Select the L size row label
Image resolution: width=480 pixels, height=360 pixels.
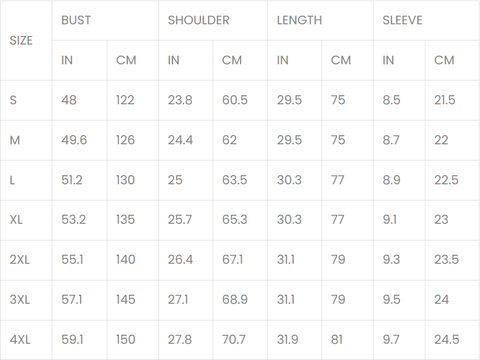(12, 180)
